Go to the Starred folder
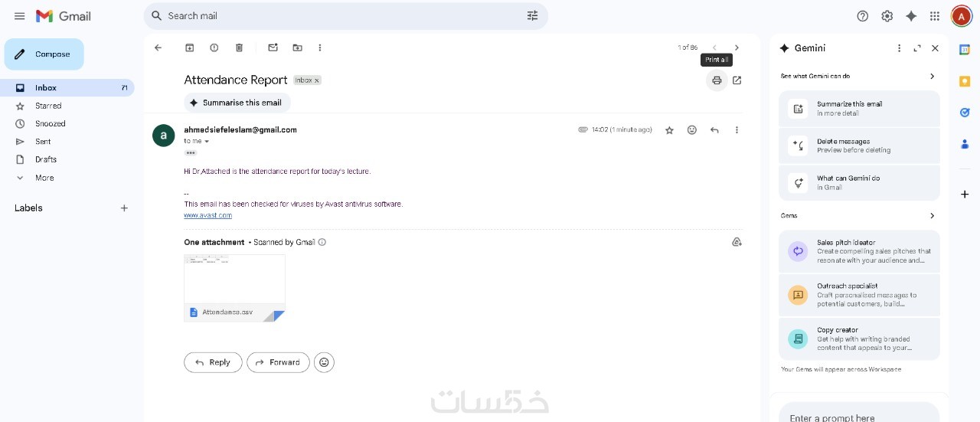Screen dimensions: 980x422 [48, 106]
